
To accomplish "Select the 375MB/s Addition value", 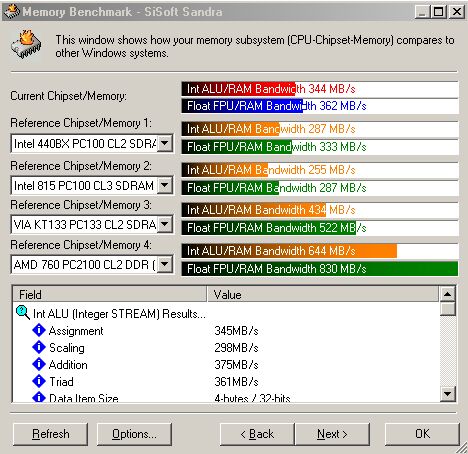I will click(x=236, y=365).
